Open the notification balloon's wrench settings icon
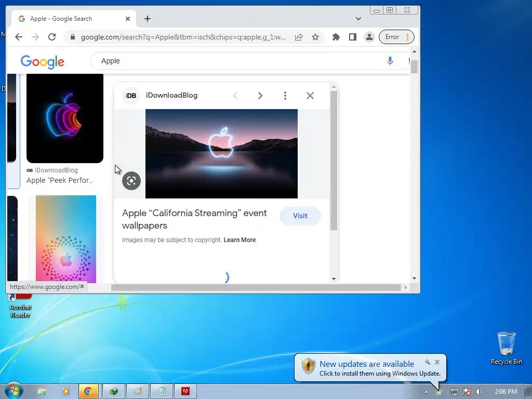 [x=428, y=362]
